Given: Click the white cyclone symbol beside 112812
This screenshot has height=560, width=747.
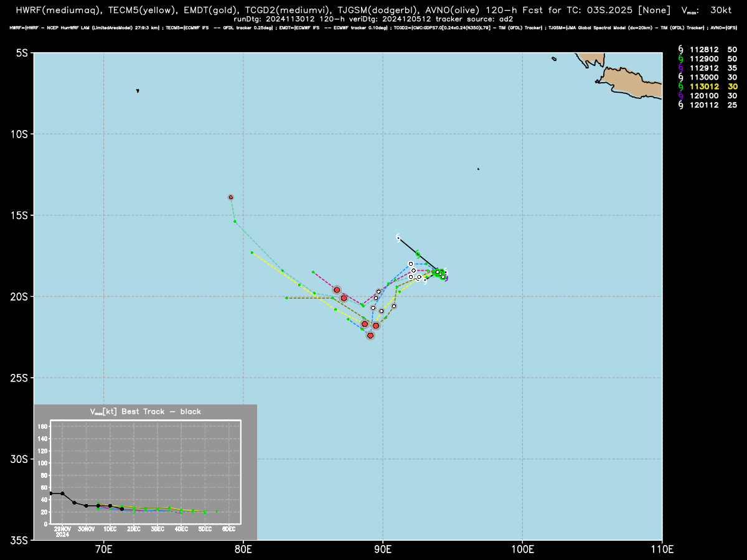Looking at the screenshot, I should 681,50.
